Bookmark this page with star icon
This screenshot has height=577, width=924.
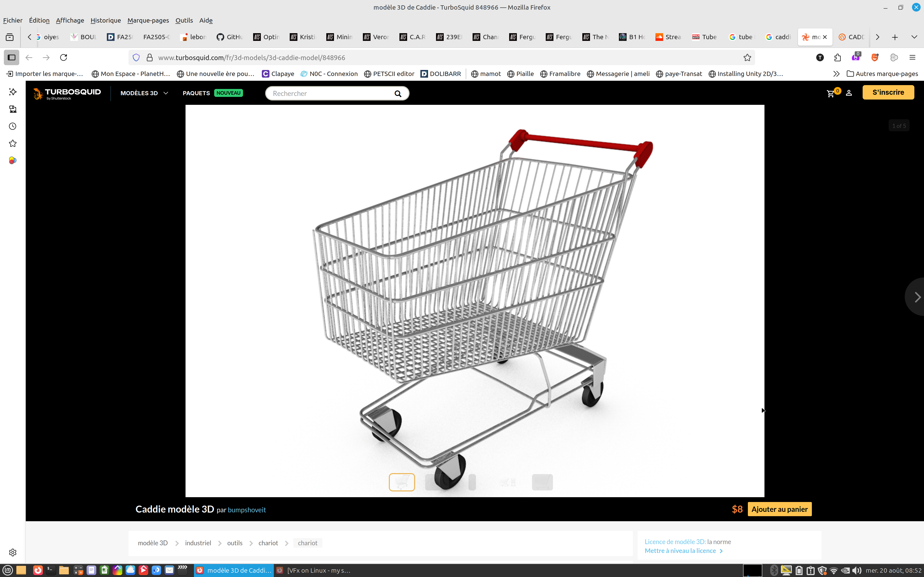747,58
